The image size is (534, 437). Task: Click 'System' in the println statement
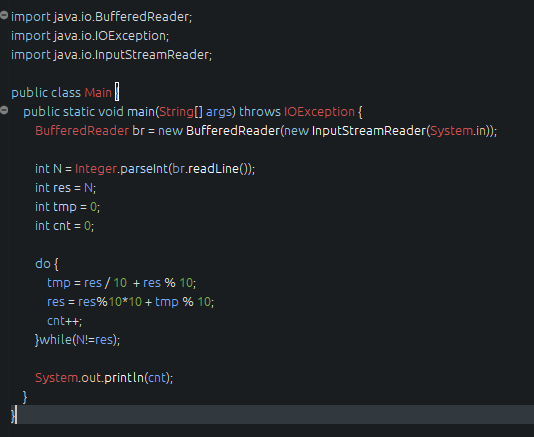pos(57,378)
